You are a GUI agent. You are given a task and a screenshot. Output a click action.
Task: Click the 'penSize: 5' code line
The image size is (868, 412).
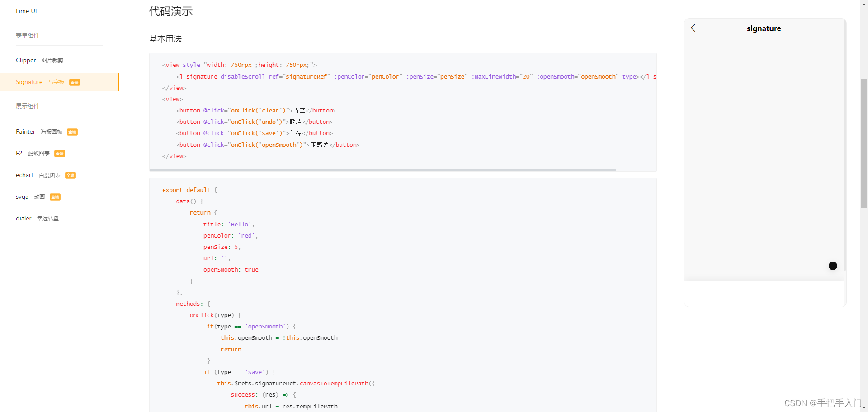click(x=222, y=247)
